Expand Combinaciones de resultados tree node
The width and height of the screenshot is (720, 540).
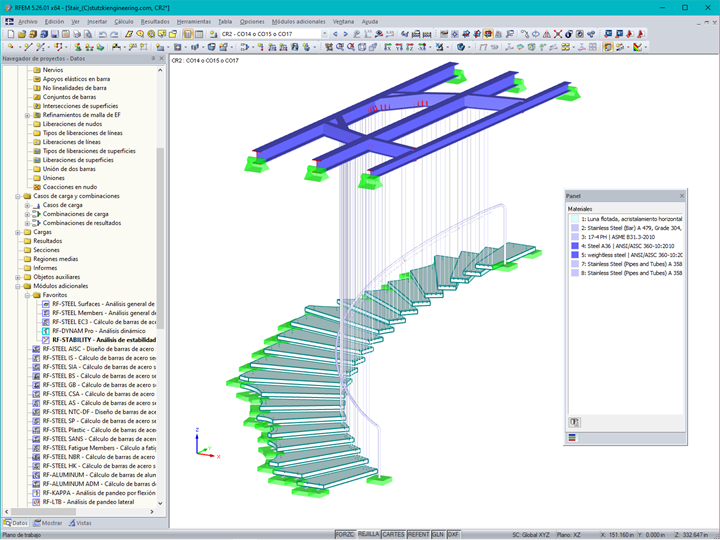click(x=27, y=223)
